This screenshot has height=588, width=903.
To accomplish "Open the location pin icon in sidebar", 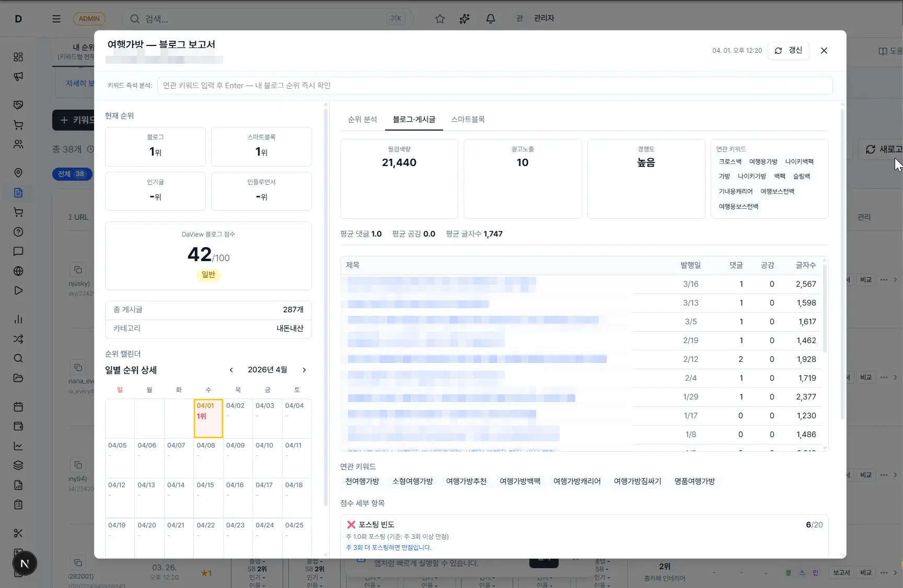I will [x=18, y=173].
